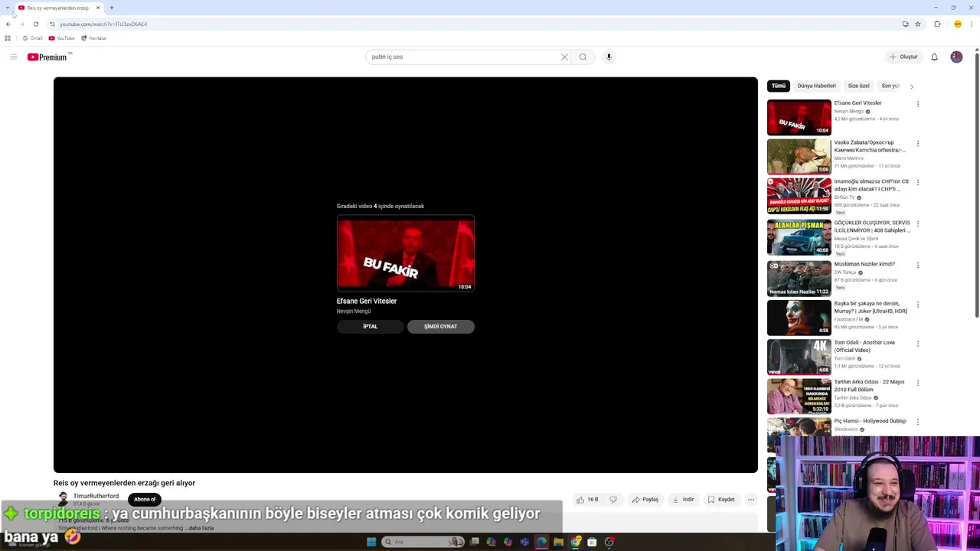
Task: Focus the Windows taskbar search box
Action: tap(423, 542)
